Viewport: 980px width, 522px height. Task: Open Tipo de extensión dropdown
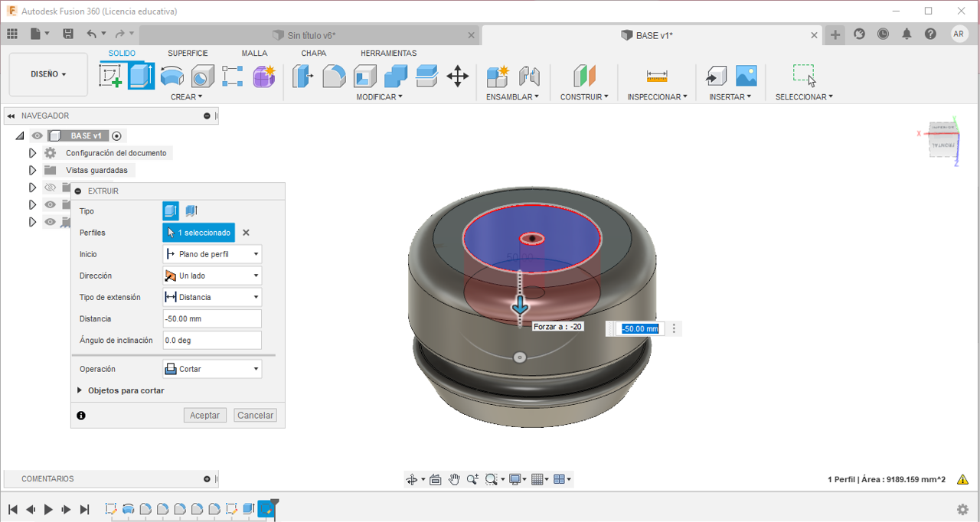click(212, 297)
